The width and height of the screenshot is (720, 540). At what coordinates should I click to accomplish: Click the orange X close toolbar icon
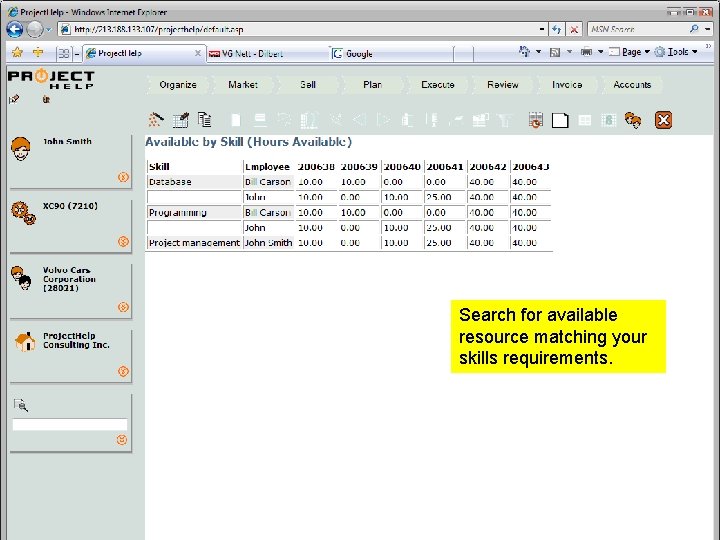663,120
